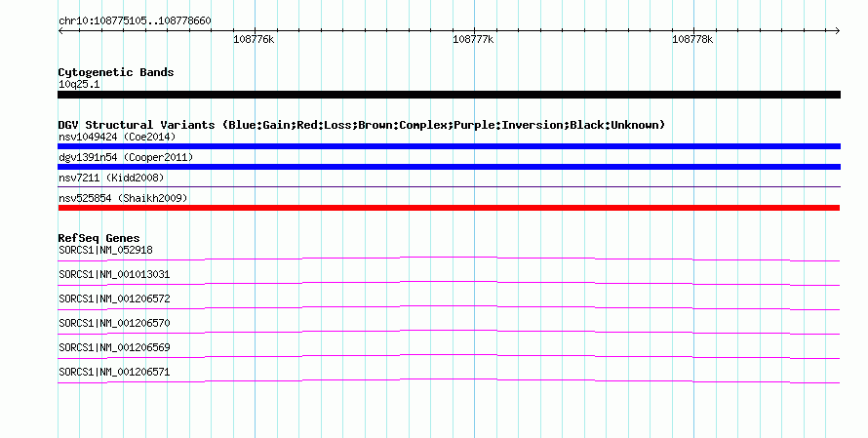This screenshot has width=868, height=438.
Task: Open transcript SORCS1|NM_052918
Action: point(105,250)
